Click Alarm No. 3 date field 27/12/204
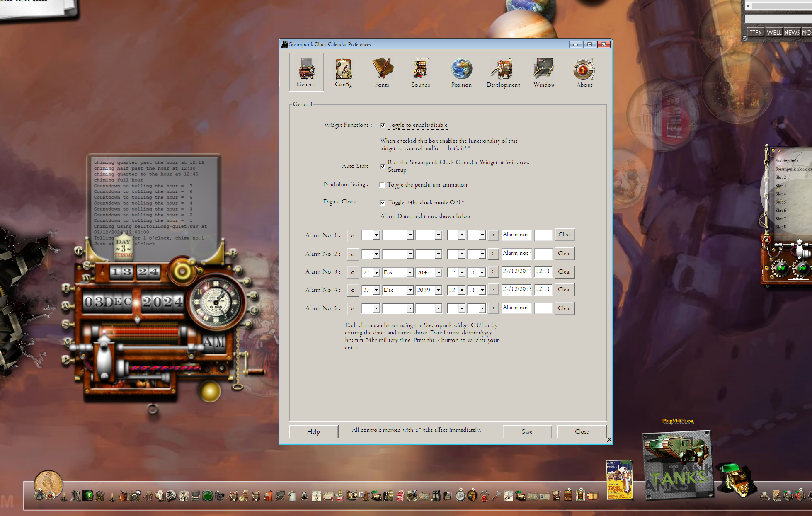Viewport: 812px width, 516px height. pos(516,271)
